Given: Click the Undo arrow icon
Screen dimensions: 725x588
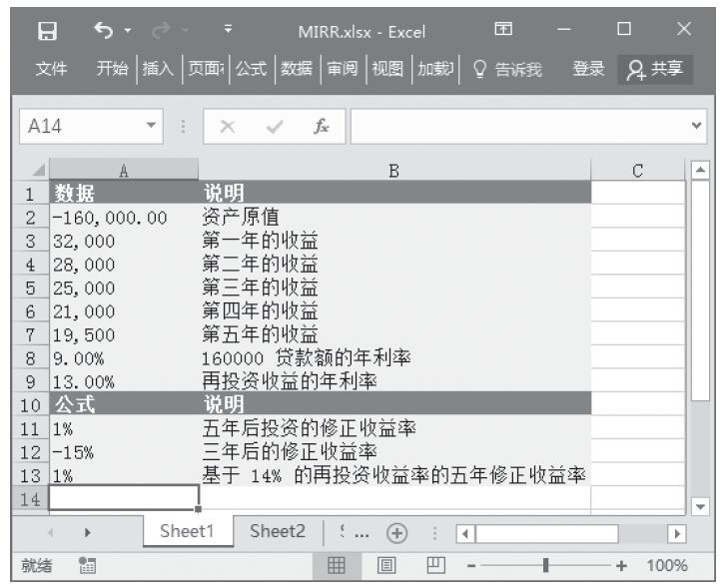Looking at the screenshot, I should coord(102,31).
